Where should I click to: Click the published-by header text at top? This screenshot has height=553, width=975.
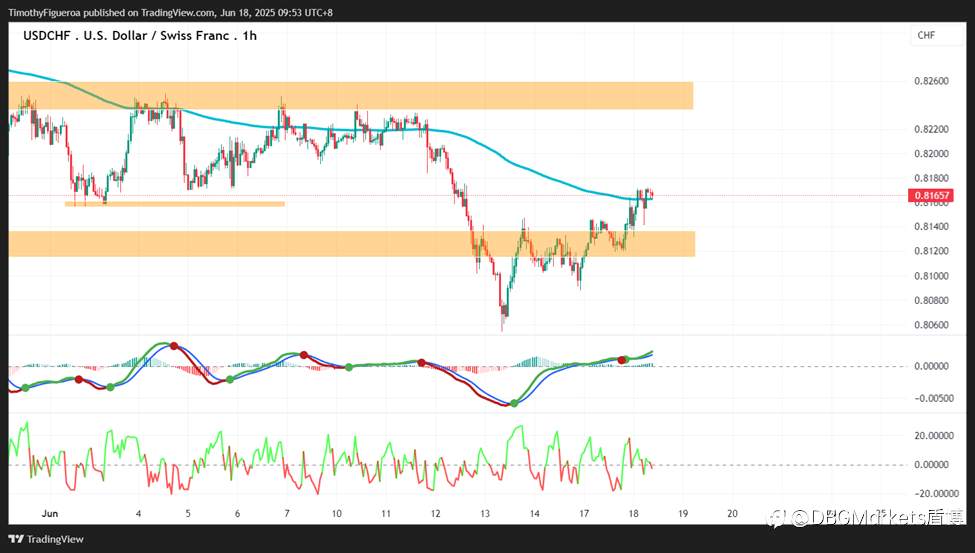(x=170, y=12)
